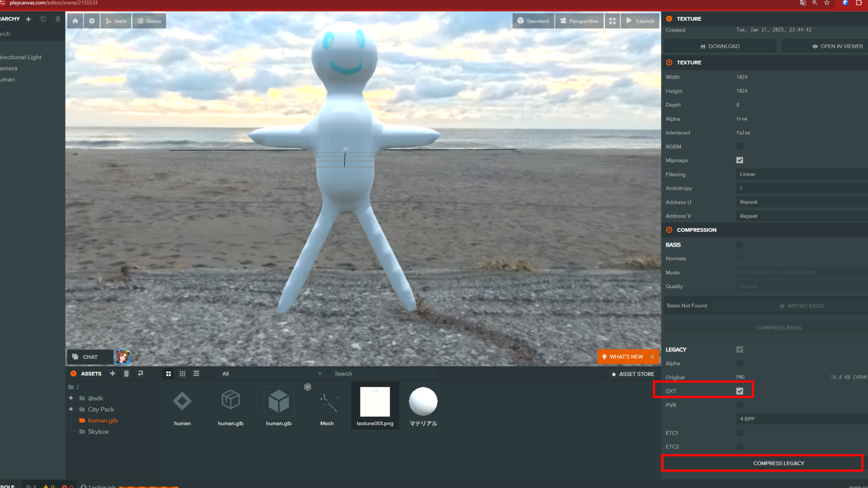Viewport: 868px width, 488px height.
Task: Select the Mesh asset thumbnail
Action: [x=327, y=406]
